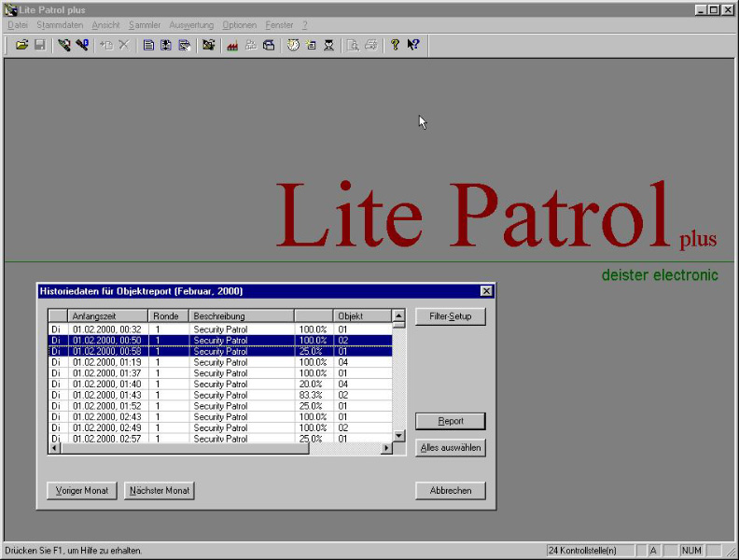Click the yellow question mark help icon
The width and height of the screenshot is (739, 560).
click(395, 45)
